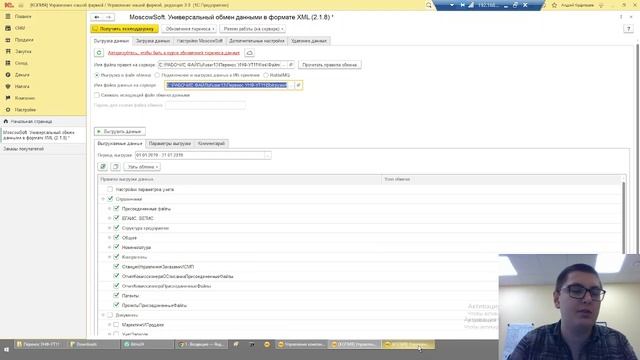
Task: Uncheck the Справочники checkbox
Action: tap(110, 199)
